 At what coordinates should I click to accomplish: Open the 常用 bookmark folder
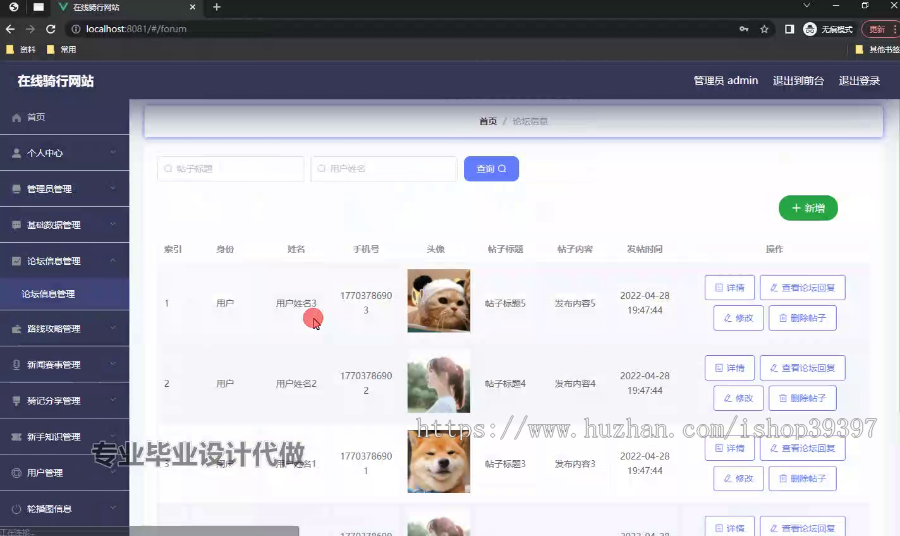pyautogui.click(x=61, y=49)
